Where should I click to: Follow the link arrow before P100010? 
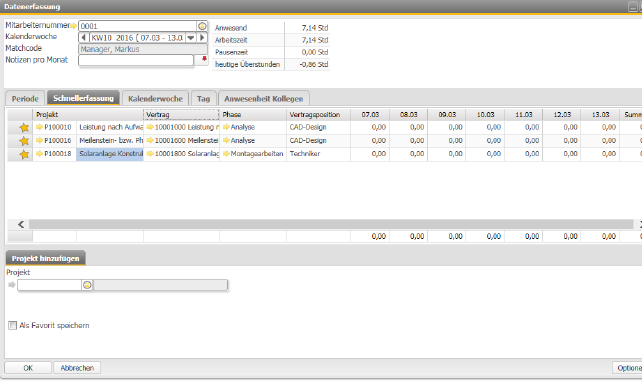point(40,127)
